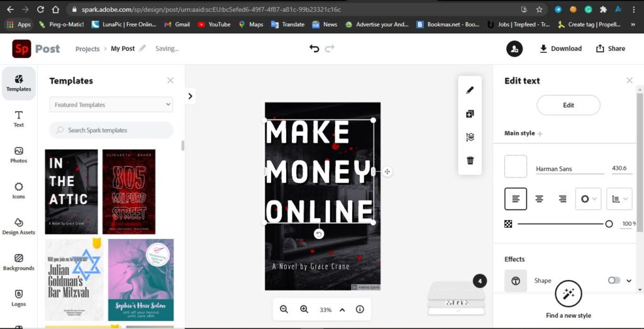Collapse the left panel with arrow
This screenshot has width=644, height=329.
pyautogui.click(x=190, y=96)
